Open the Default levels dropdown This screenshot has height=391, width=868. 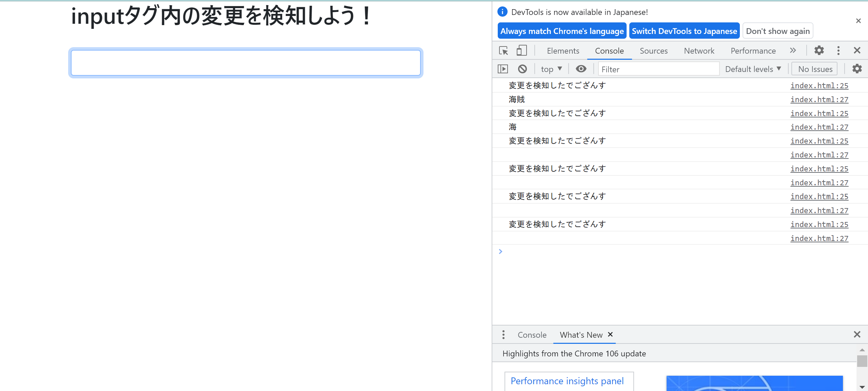point(753,69)
